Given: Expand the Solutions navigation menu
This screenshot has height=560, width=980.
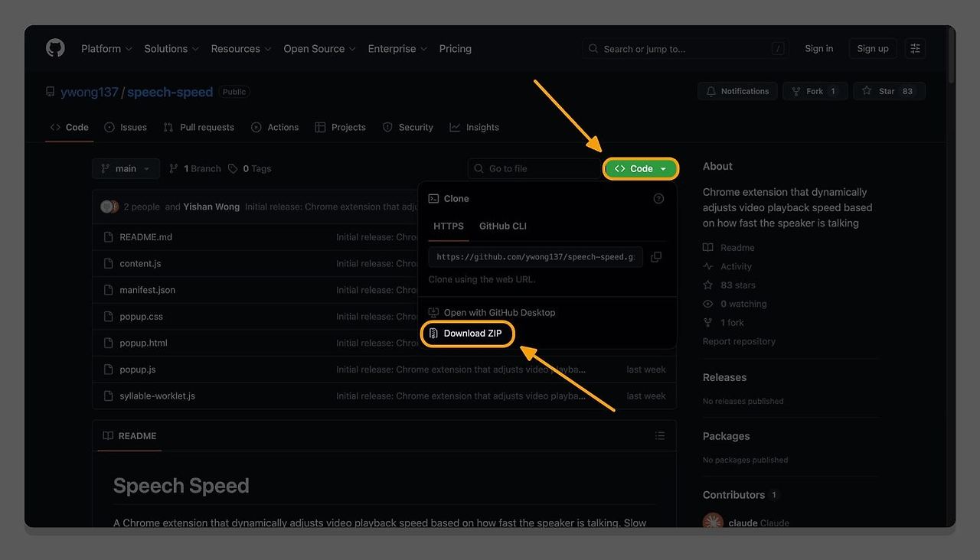Looking at the screenshot, I should pos(171,48).
